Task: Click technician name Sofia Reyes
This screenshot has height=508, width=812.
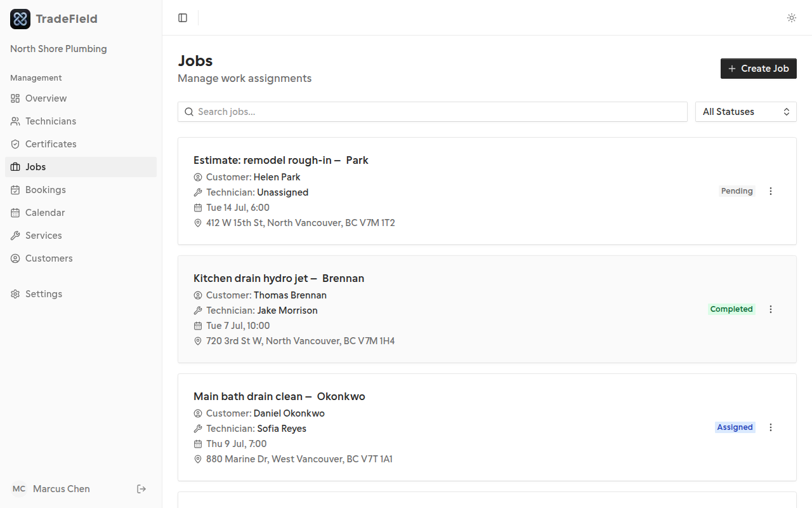Action: [x=282, y=429]
